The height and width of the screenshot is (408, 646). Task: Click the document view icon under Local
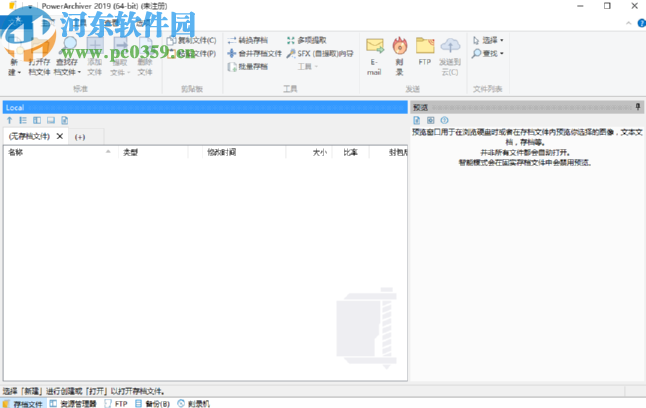(x=65, y=120)
